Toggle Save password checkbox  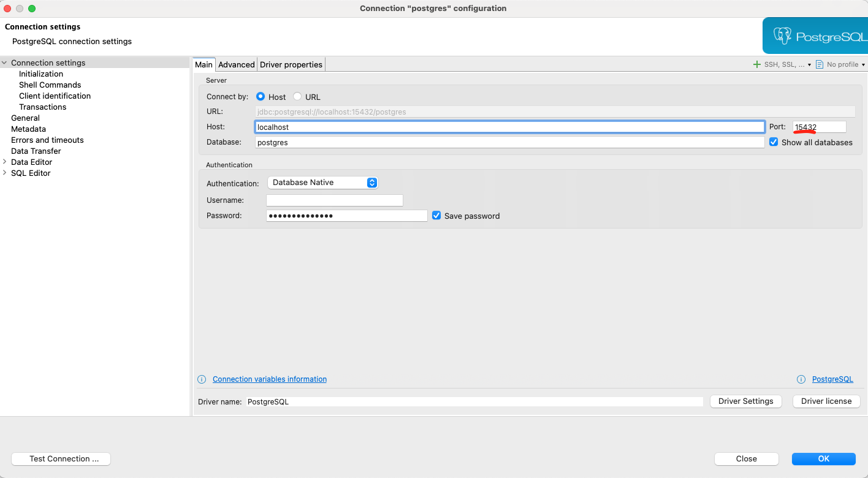[x=436, y=215]
